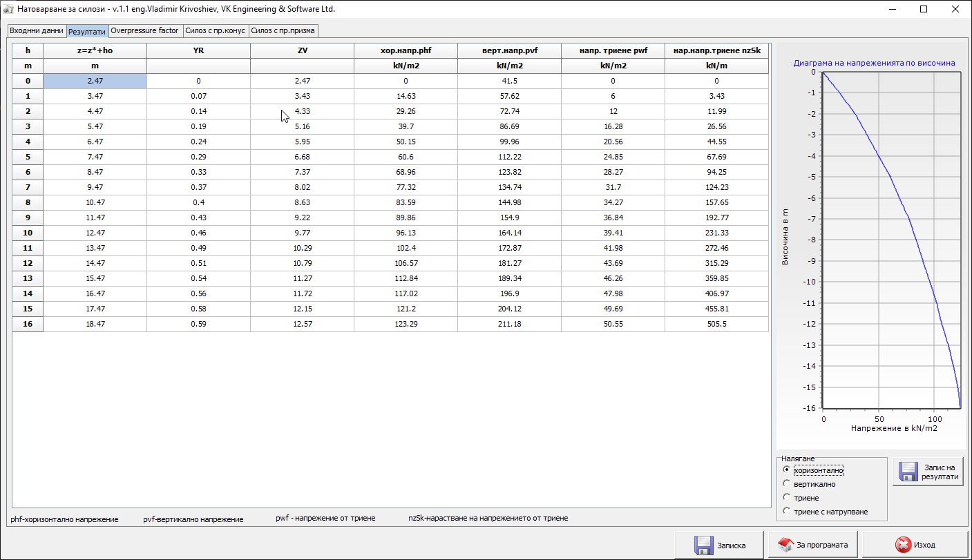Select the Резултати tab
This screenshot has height=560, width=972.
87,32
